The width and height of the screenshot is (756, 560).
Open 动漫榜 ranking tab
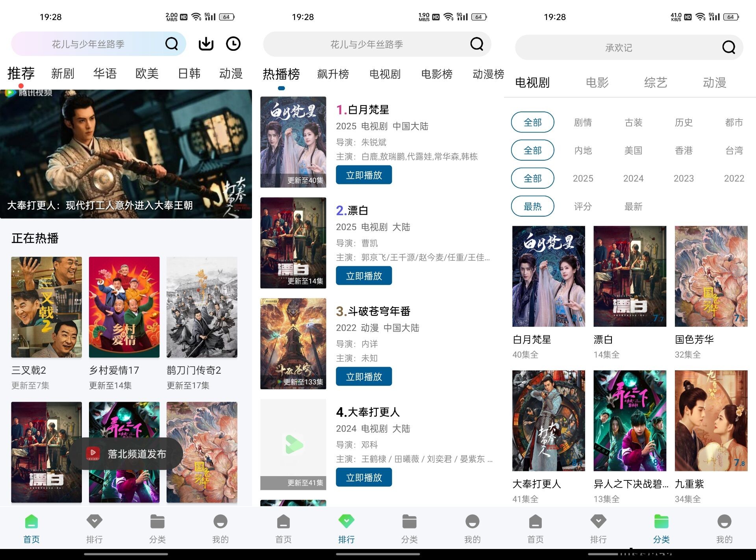488,74
